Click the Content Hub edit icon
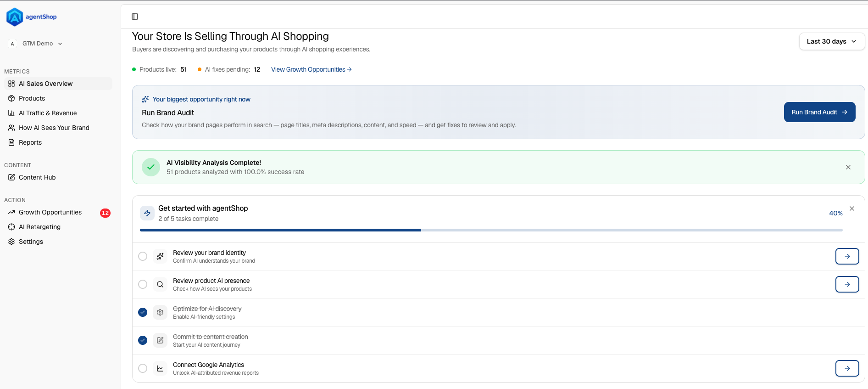This screenshot has width=868, height=389. coord(11,177)
